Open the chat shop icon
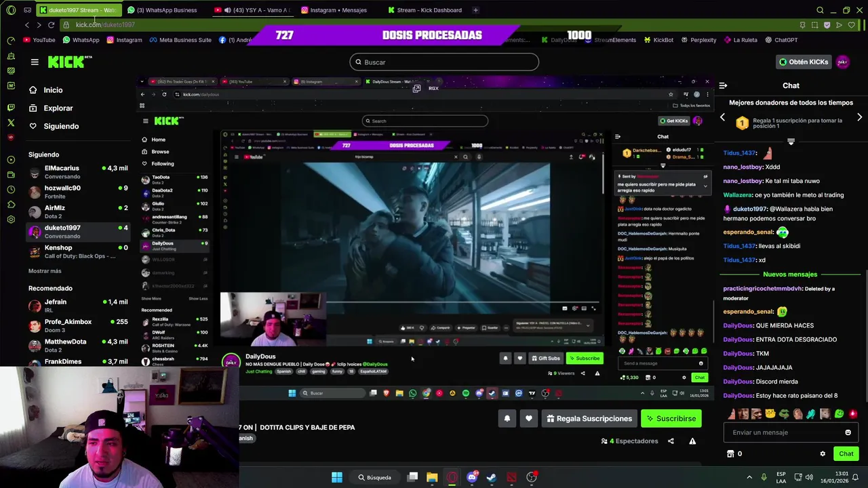 730,454
